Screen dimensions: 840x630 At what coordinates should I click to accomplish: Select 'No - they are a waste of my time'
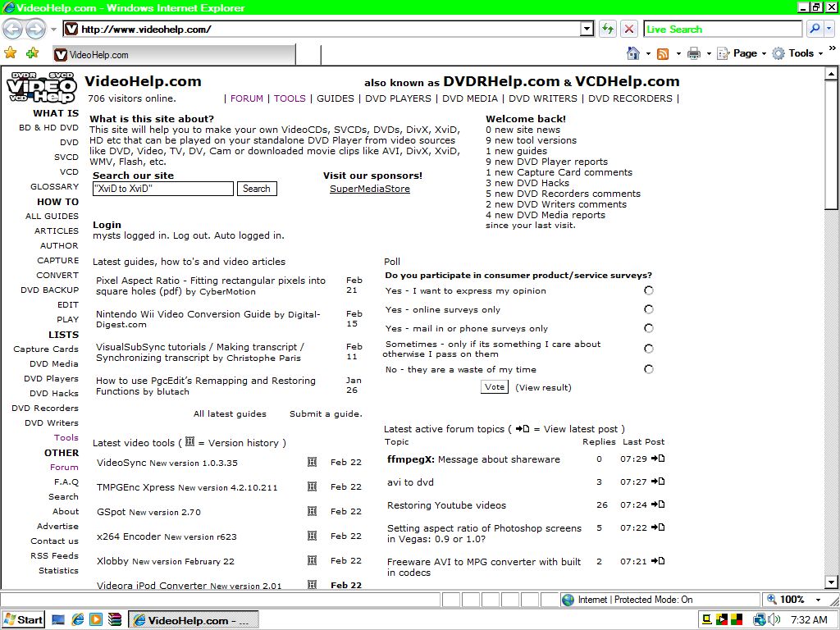(649, 369)
